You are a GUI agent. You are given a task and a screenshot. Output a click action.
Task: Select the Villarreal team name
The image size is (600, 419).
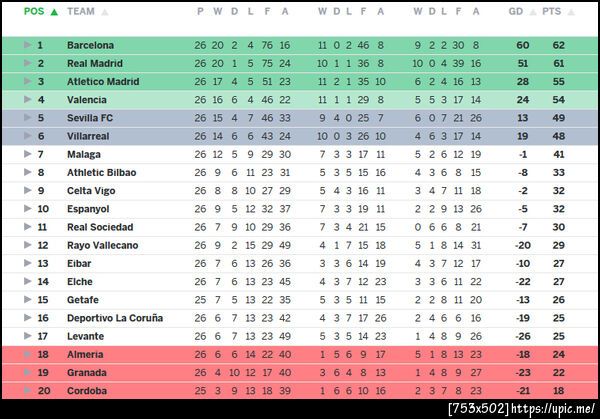(90, 136)
